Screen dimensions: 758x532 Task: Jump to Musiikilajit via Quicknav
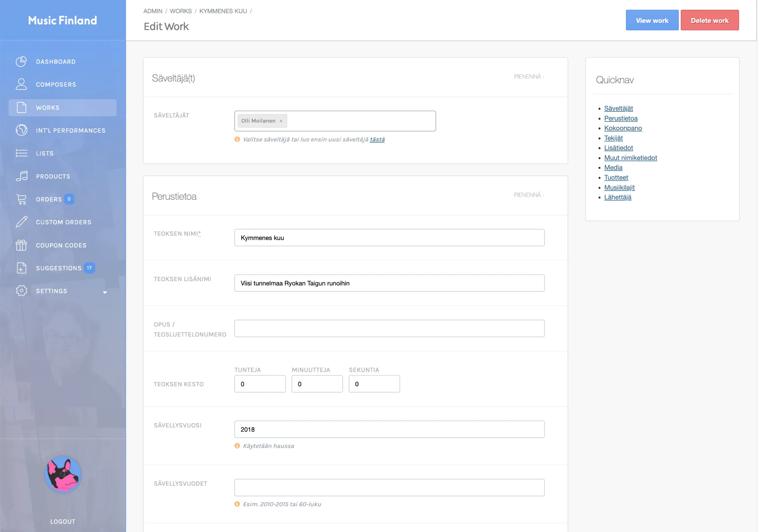tap(619, 187)
